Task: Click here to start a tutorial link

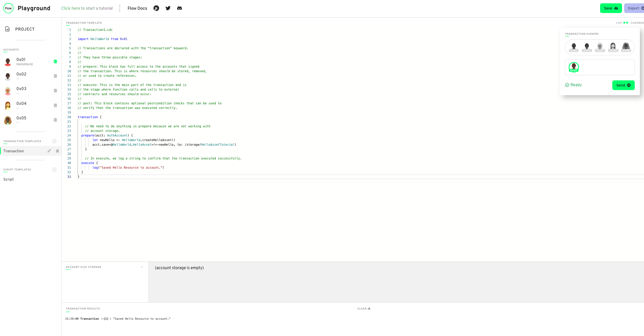Action: coord(87,8)
